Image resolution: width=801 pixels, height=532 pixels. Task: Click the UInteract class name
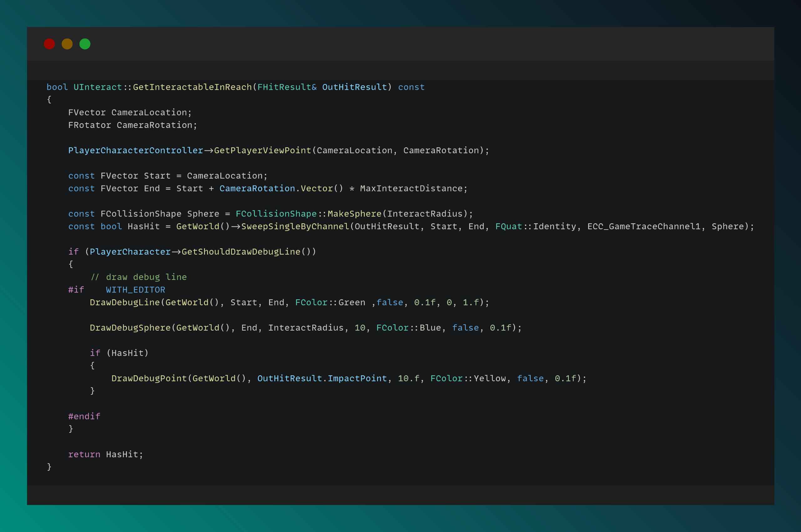pyautogui.click(x=98, y=87)
